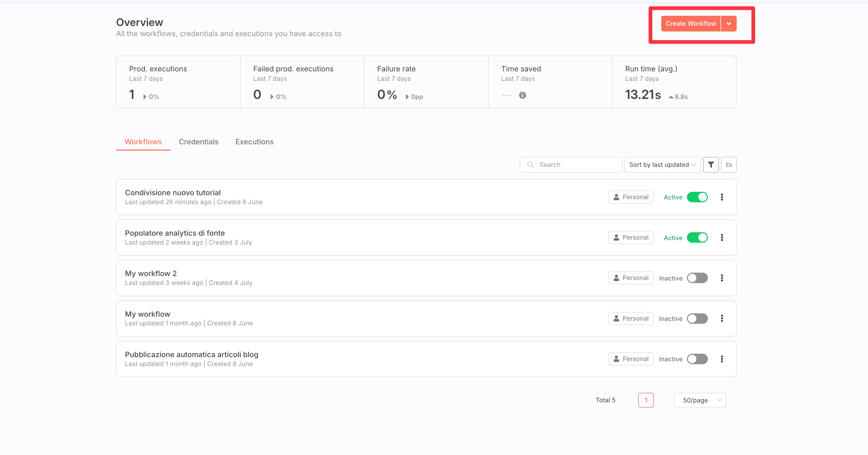The width and height of the screenshot is (868, 455).
Task: Toggle off Popolatore analytics di fonte workflow
Action: point(697,237)
